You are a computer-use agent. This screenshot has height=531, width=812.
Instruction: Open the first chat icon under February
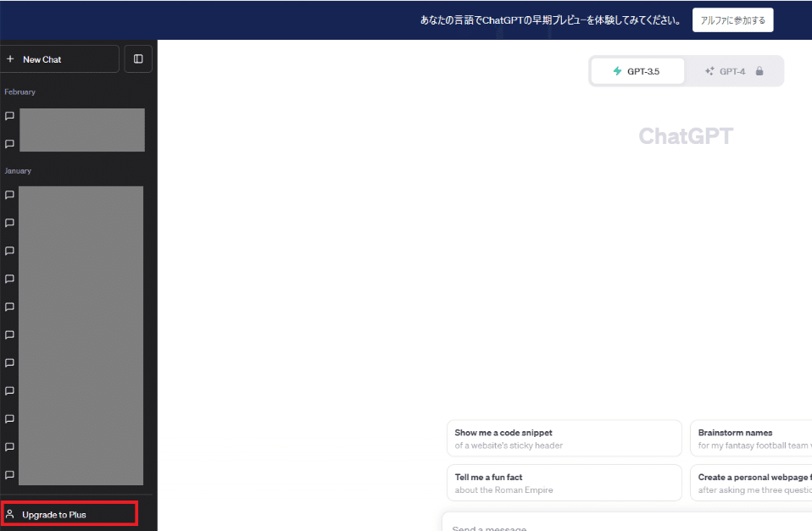click(x=9, y=116)
